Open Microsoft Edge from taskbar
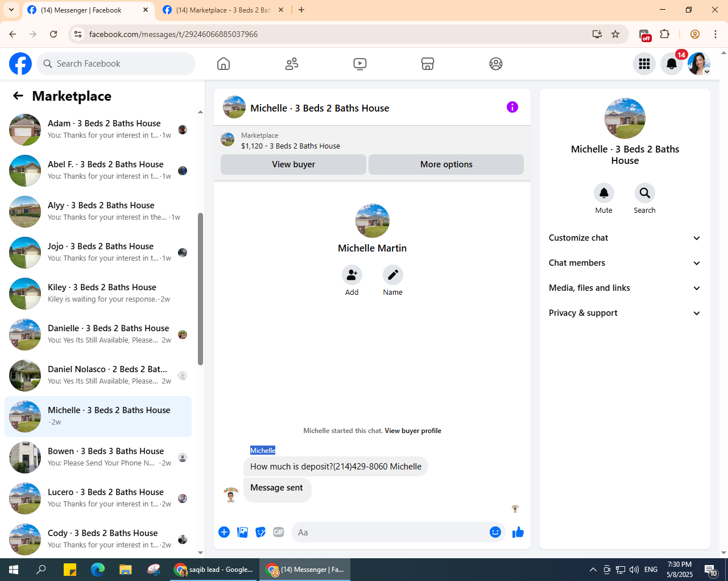The height and width of the screenshot is (581, 728). coord(98,570)
